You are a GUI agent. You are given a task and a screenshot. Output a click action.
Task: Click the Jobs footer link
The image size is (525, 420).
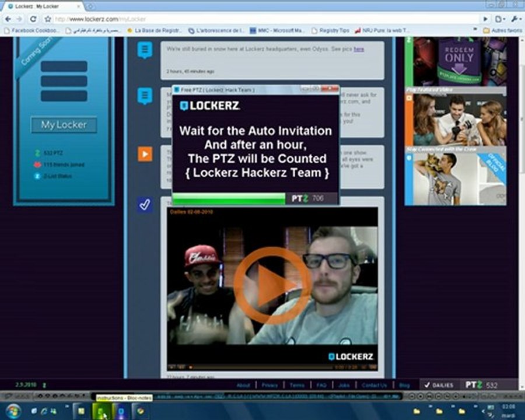[344, 385]
